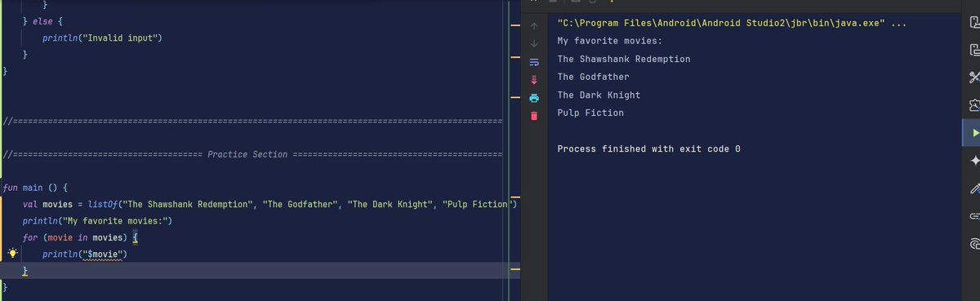Click 'The Dark Knight' console output line
This screenshot has height=301, width=980.
point(599,95)
